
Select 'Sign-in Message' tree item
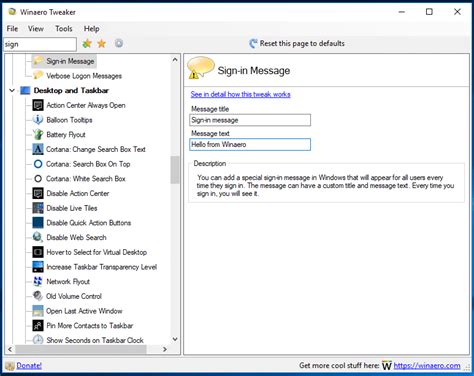(x=70, y=61)
